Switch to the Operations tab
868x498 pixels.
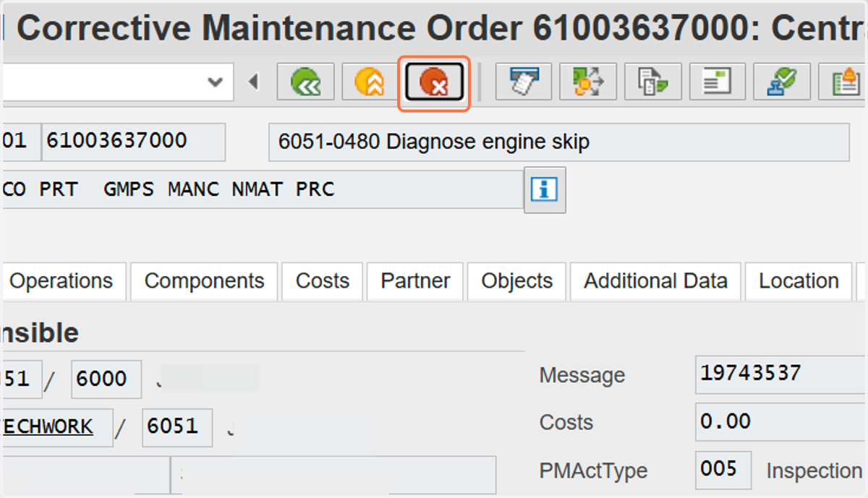click(x=61, y=281)
